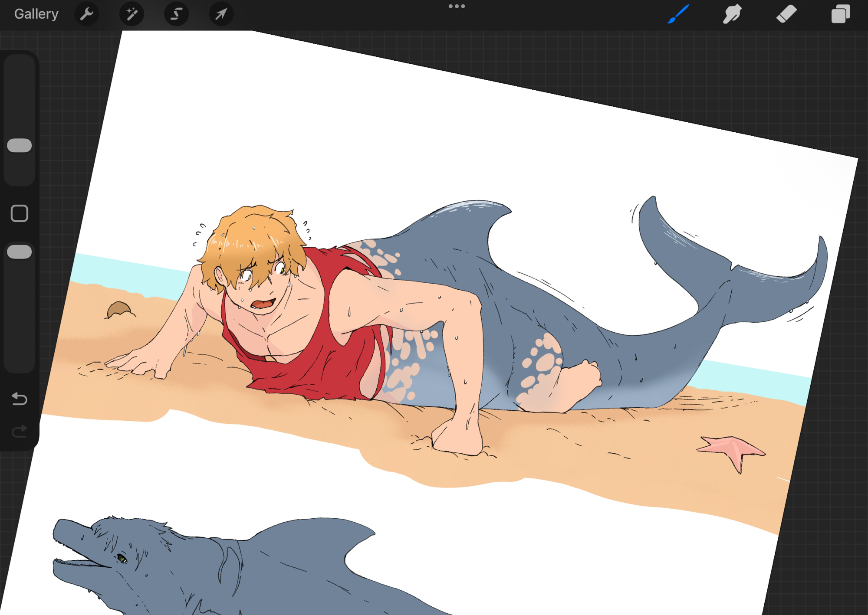Open the Gallery
Viewport: 868px width, 615px height.
pyautogui.click(x=36, y=14)
